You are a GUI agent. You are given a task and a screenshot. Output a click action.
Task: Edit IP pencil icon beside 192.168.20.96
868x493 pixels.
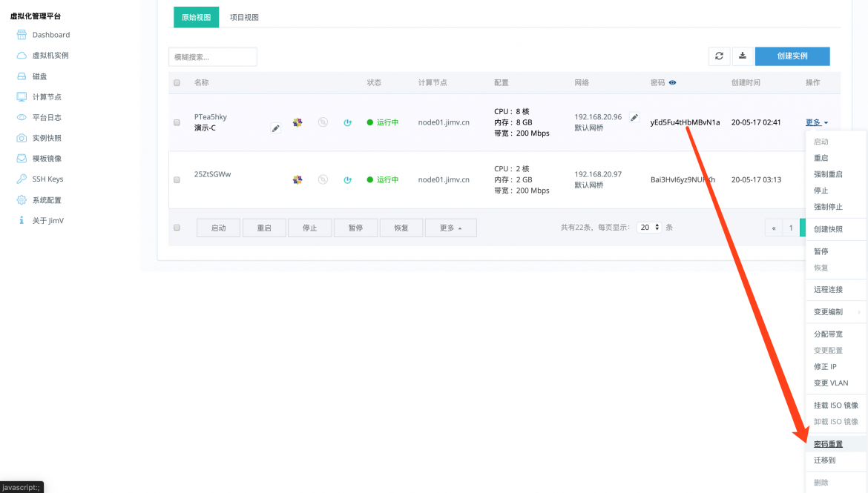(634, 117)
